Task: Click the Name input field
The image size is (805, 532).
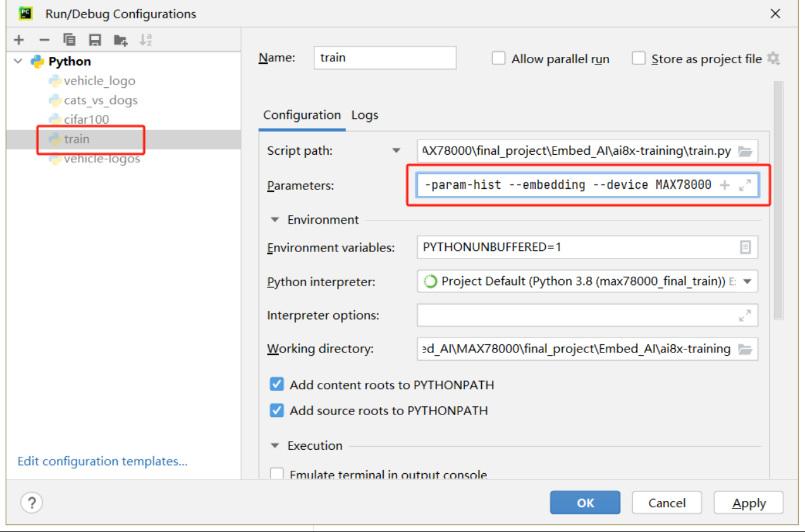Action: pyautogui.click(x=385, y=57)
